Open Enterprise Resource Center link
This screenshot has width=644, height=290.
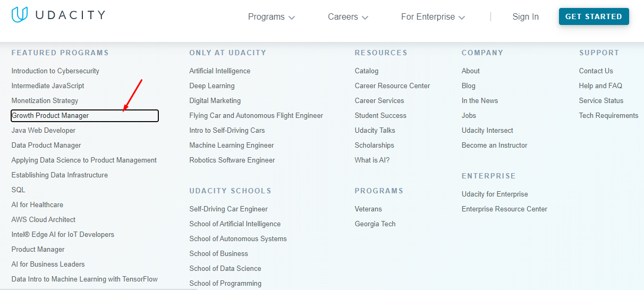(x=504, y=209)
